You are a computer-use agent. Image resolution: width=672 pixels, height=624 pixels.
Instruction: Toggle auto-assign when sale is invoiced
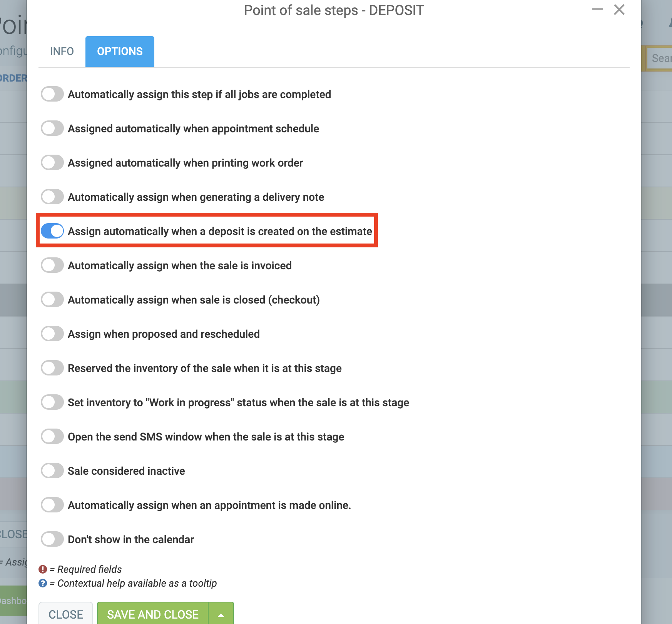52,265
